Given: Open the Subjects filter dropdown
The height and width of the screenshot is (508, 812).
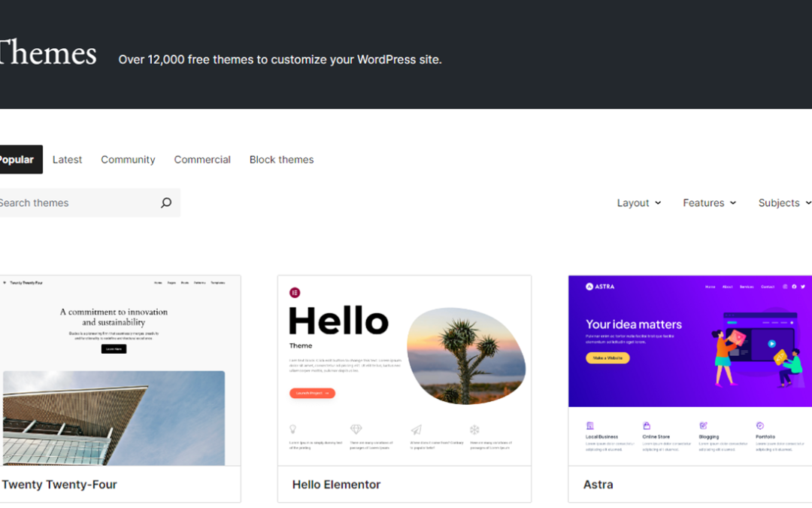Looking at the screenshot, I should click(x=784, y=202).
